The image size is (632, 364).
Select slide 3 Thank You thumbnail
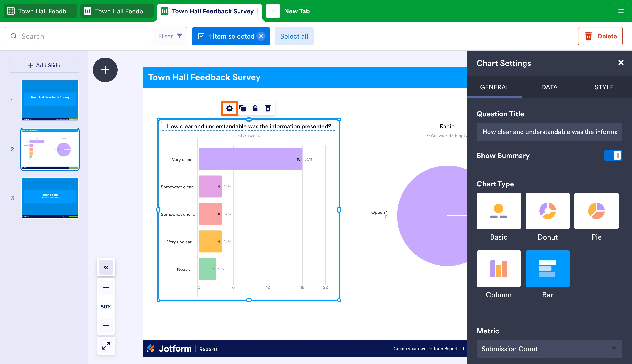pyautogui.click(x=50, y=198)
